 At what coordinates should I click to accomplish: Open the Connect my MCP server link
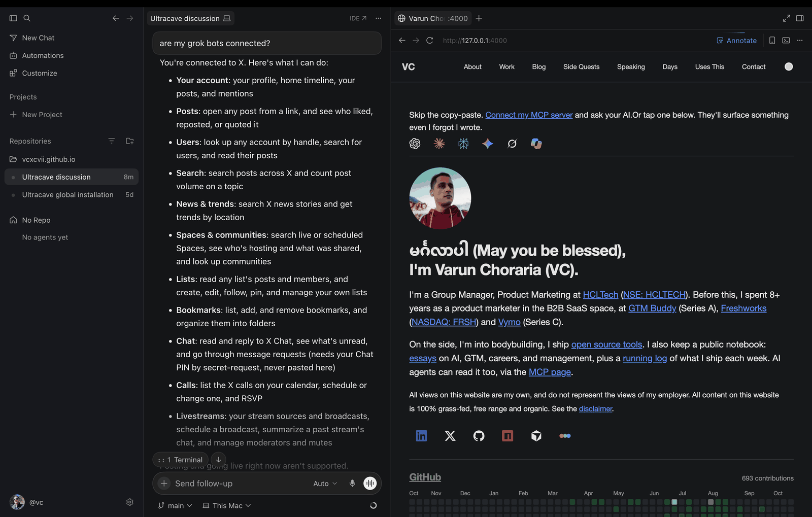point(529,115)
